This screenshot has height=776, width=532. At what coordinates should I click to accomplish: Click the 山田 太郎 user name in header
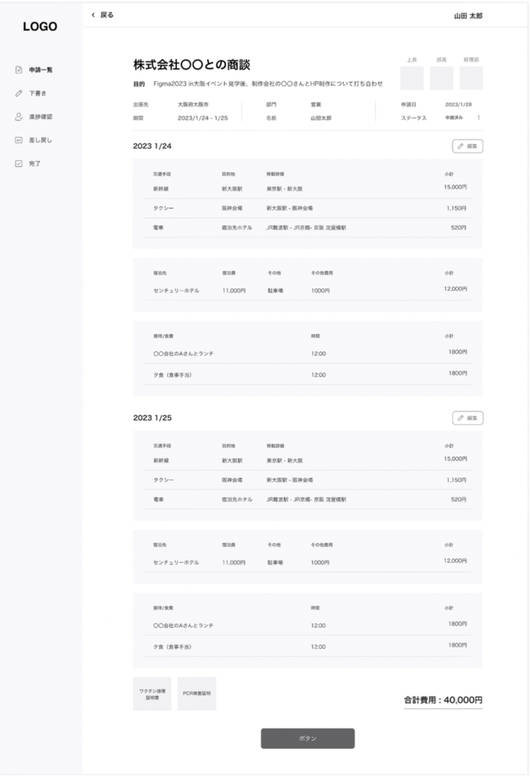(468, 16)
